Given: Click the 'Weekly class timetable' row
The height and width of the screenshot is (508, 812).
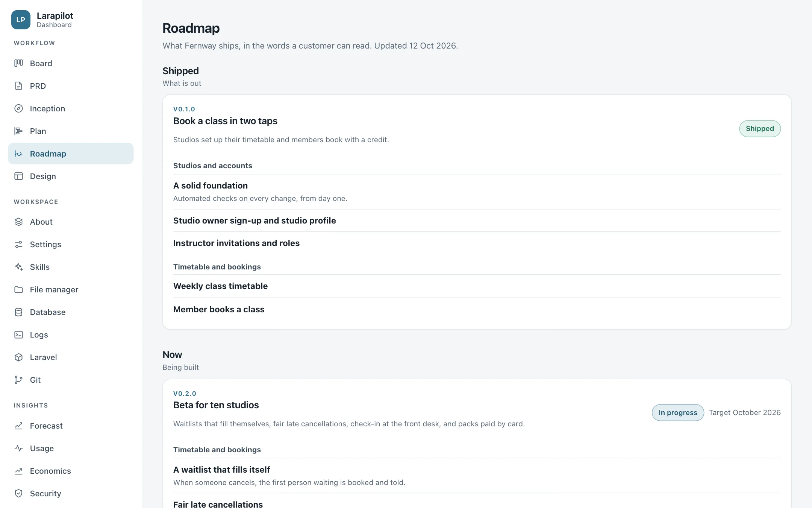Looking at the screenshot, I should click(x=477, y=286).
